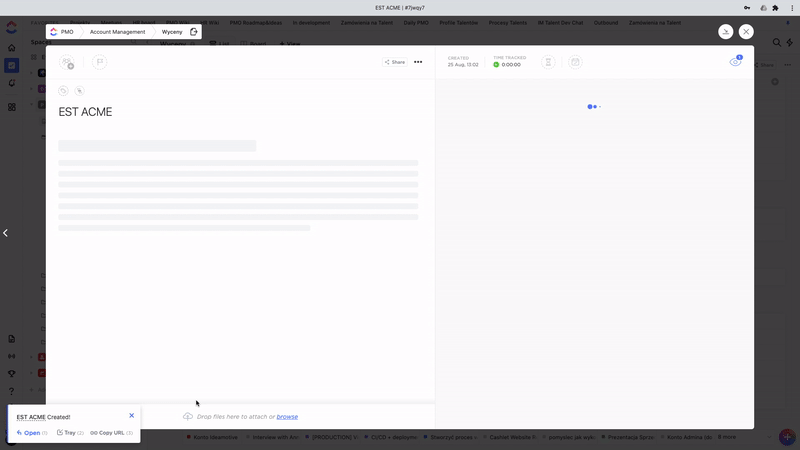Open the Outbound favorite
This screenshot has width=800, height=450.
click(606, 23)
